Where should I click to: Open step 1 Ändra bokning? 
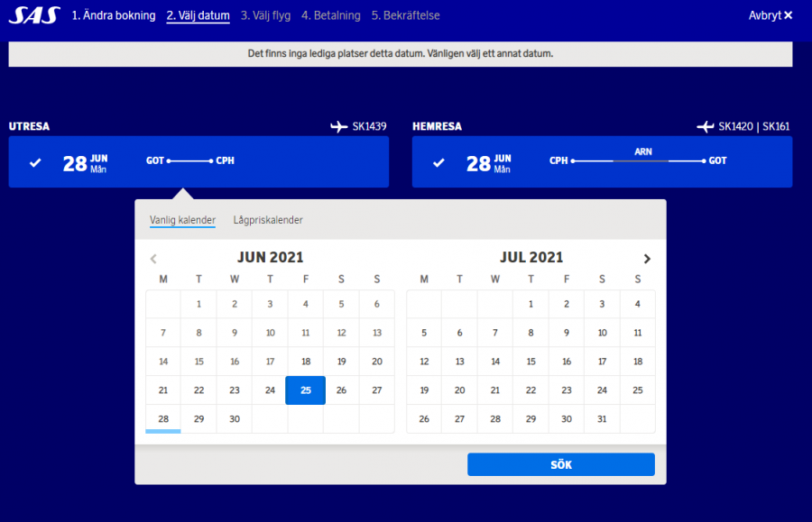tap(114, 15)
